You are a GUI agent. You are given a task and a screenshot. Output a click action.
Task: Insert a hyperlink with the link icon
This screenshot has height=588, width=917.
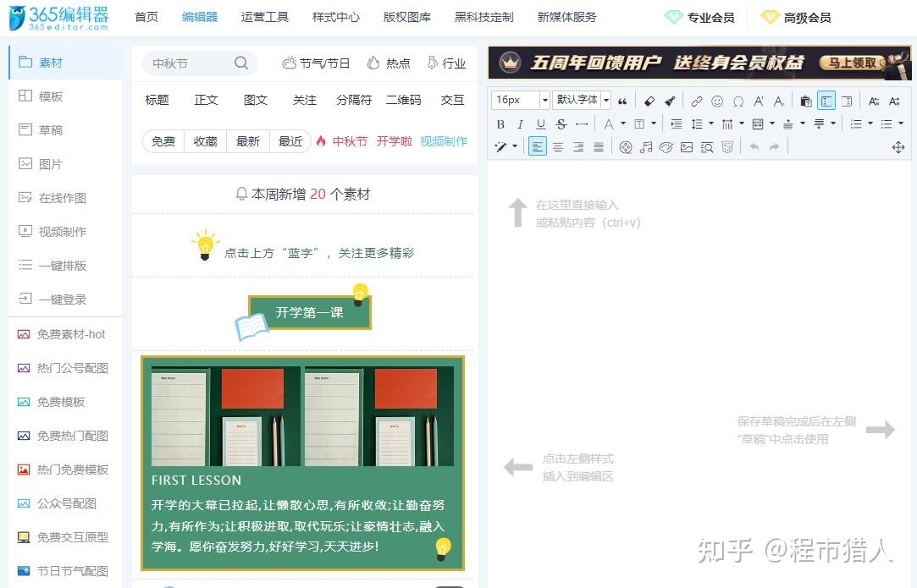[697, 102]
